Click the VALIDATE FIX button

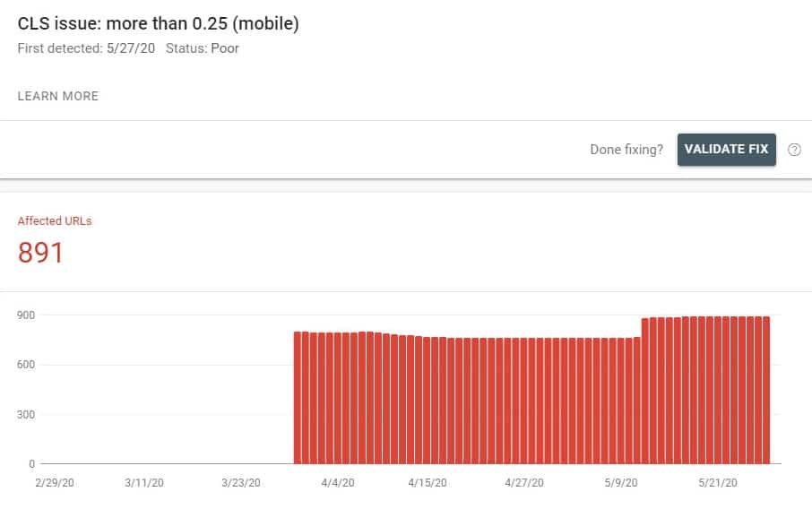click(x=726, y=150)
